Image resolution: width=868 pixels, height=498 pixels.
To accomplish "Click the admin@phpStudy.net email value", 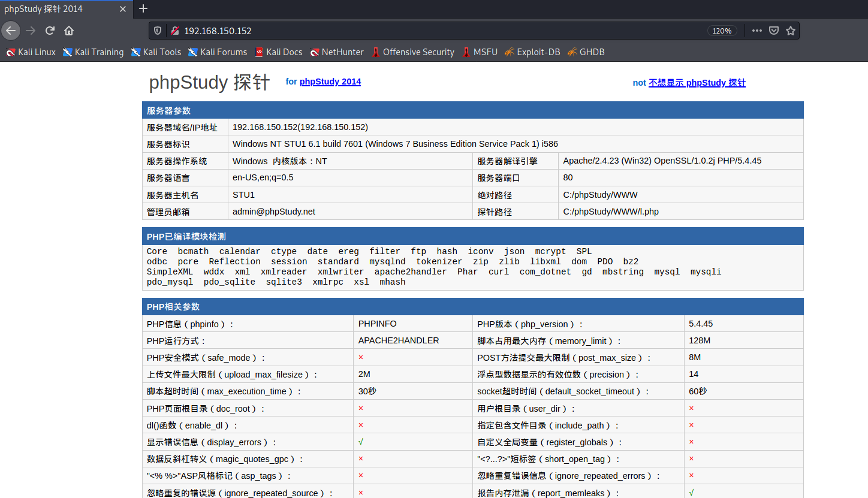I will click(274, 212).
